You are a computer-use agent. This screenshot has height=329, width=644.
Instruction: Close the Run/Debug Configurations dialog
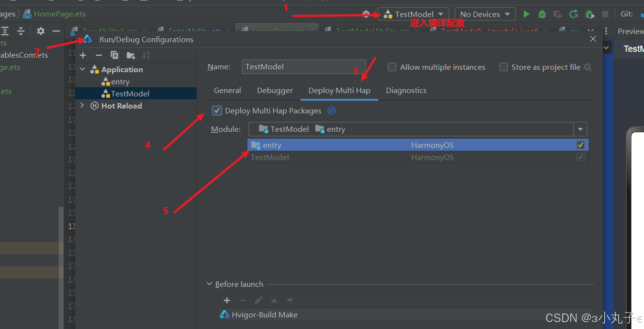[x=593, y=39]
